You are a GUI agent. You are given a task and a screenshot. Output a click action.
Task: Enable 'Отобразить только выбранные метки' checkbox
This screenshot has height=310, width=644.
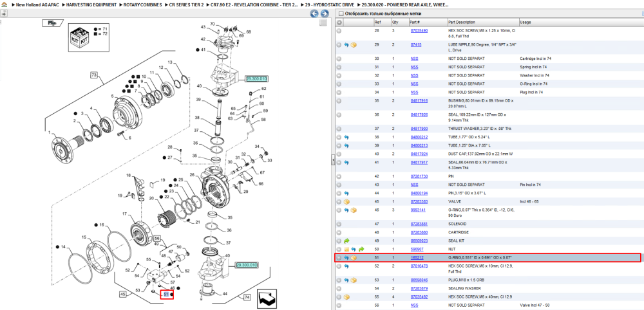click(341, 14)
